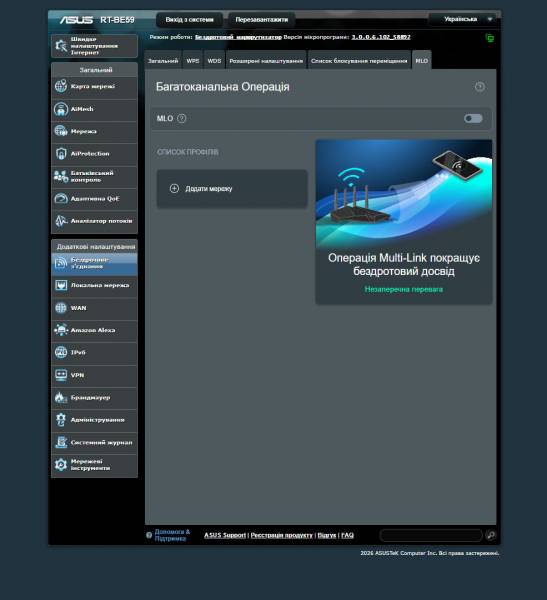Click the MLO help question mark icon
The width and height of the screenshot is (547, 600).
(x=182, y=119)
